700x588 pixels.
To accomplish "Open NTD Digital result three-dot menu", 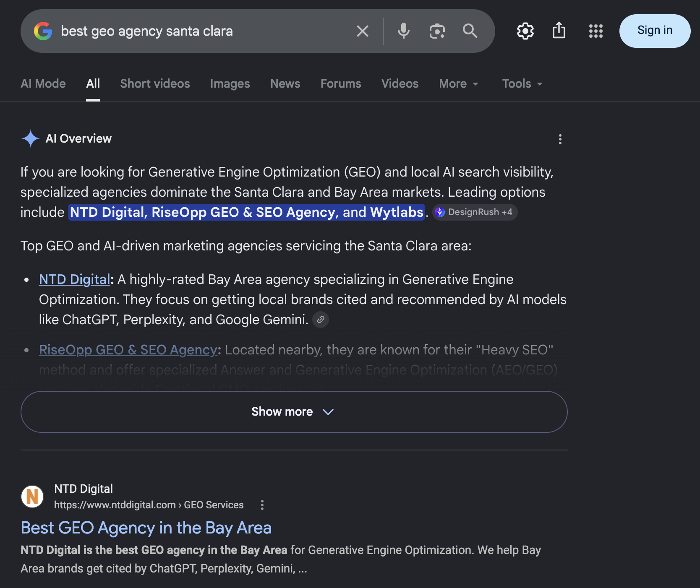I will click(x=262, y=505).
